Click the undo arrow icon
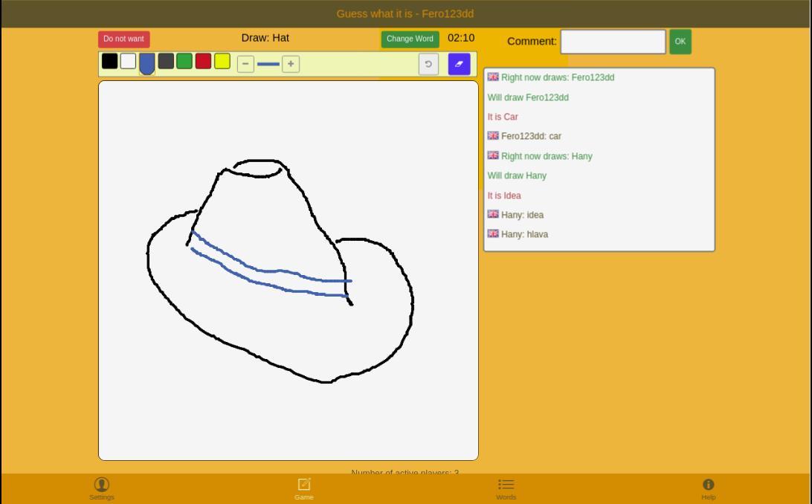Screen dimensions: 812x504 (x=428, y=64)
